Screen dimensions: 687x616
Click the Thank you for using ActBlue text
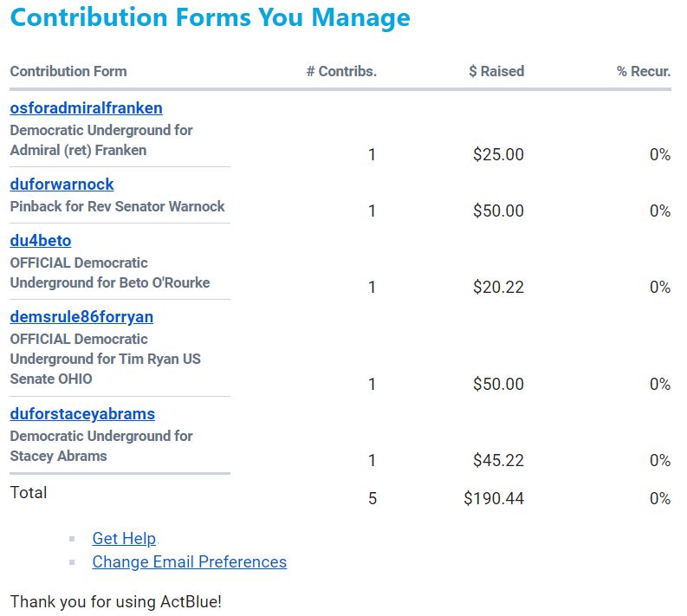click(x=115, y=601)
